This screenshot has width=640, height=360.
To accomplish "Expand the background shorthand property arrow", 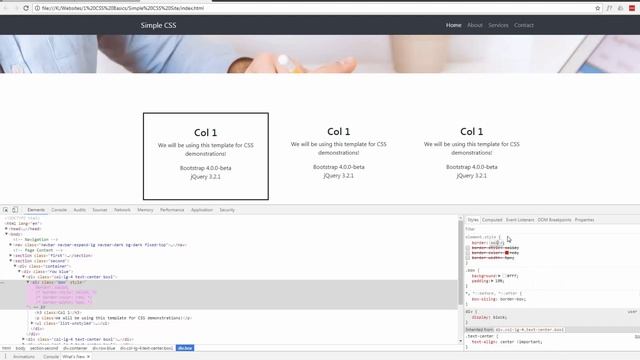I will (499, 276).
